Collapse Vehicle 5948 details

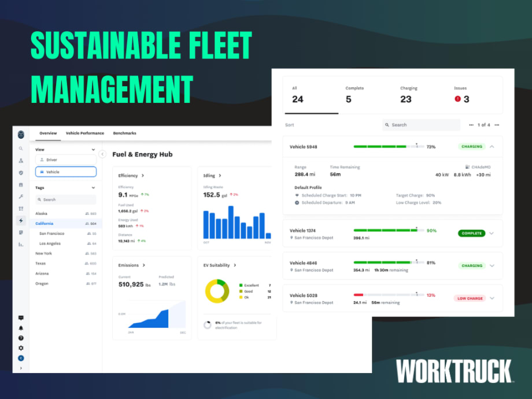coord(492,146)
